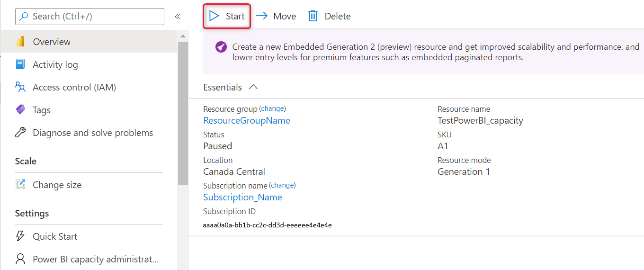Click the Quick Start lightning icon
This screenshot has width=644, height=270.
tap(20, 236)
